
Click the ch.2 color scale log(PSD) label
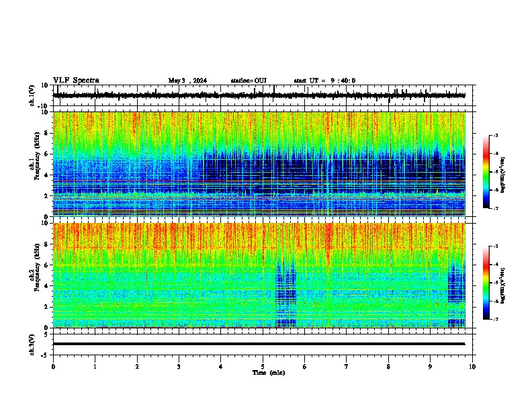(x=503, y=285)
